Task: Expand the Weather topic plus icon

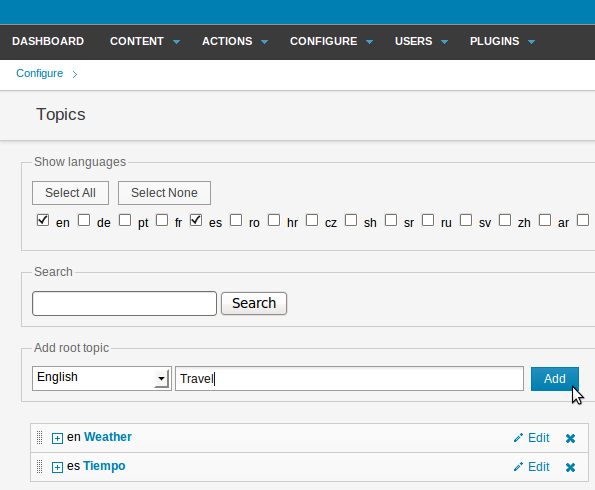Action: 57,438
